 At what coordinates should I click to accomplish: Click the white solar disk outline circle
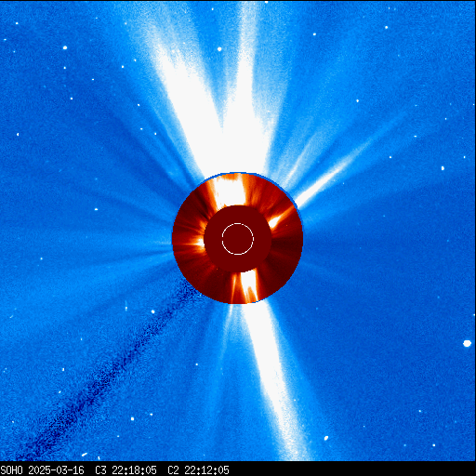click(238, 239)
